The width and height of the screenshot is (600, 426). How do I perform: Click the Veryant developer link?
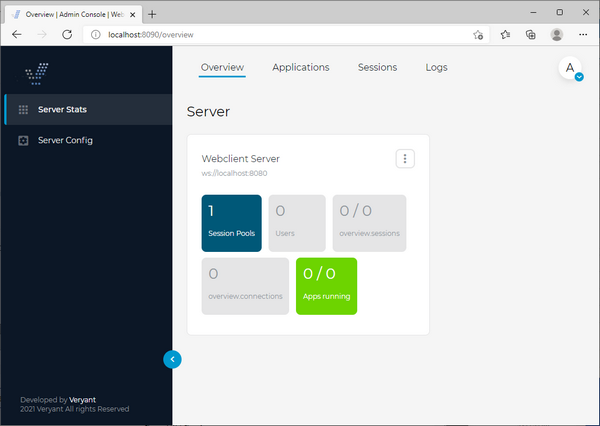click(82, 400)
